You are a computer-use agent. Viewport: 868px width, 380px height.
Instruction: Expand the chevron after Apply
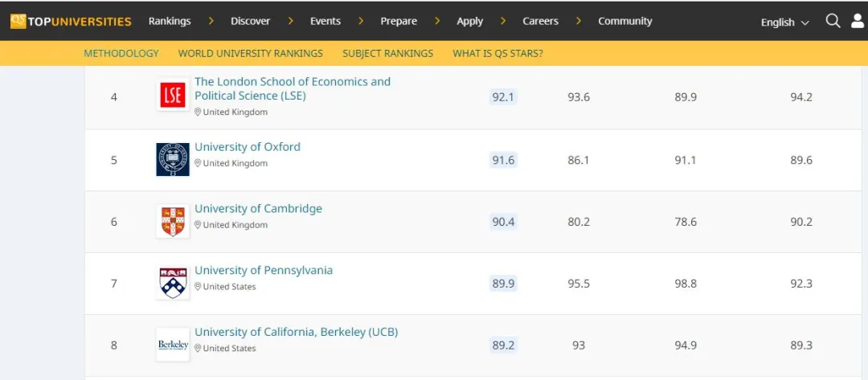(503, 21)
